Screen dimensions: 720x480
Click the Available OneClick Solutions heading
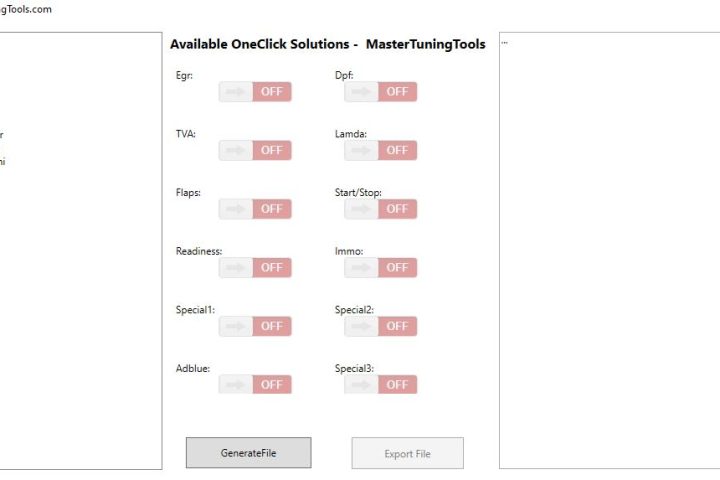[327, 44]
